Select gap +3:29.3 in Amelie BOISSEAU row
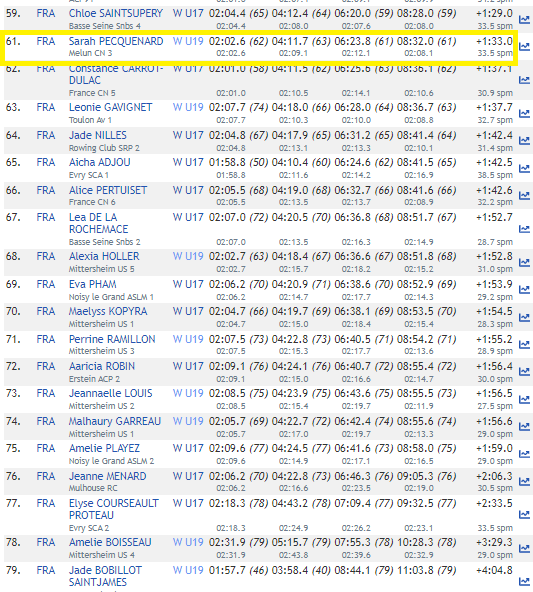This screenshot has height=592, width=533. coord(494,543)
